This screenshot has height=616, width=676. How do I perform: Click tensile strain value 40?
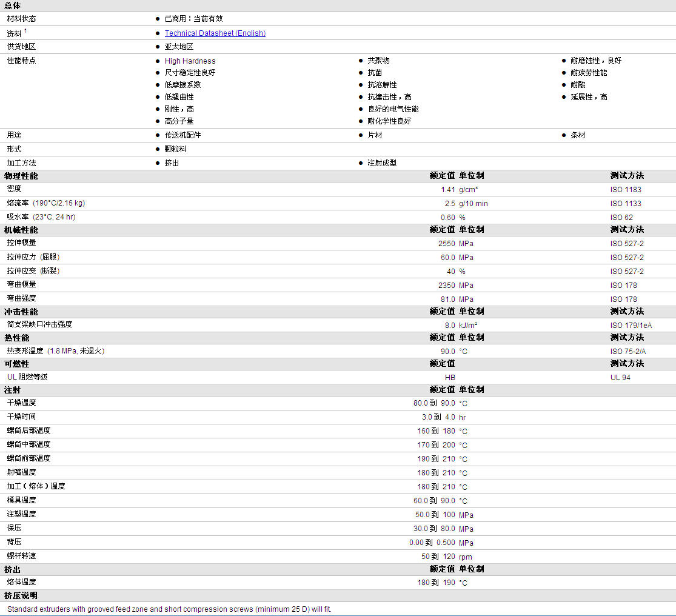(451, 272)
